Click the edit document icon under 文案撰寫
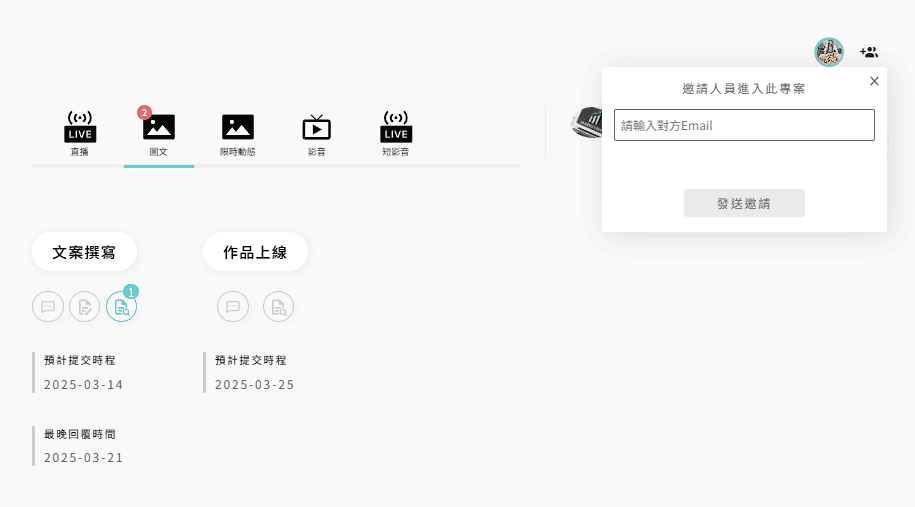 pos(84,307)
